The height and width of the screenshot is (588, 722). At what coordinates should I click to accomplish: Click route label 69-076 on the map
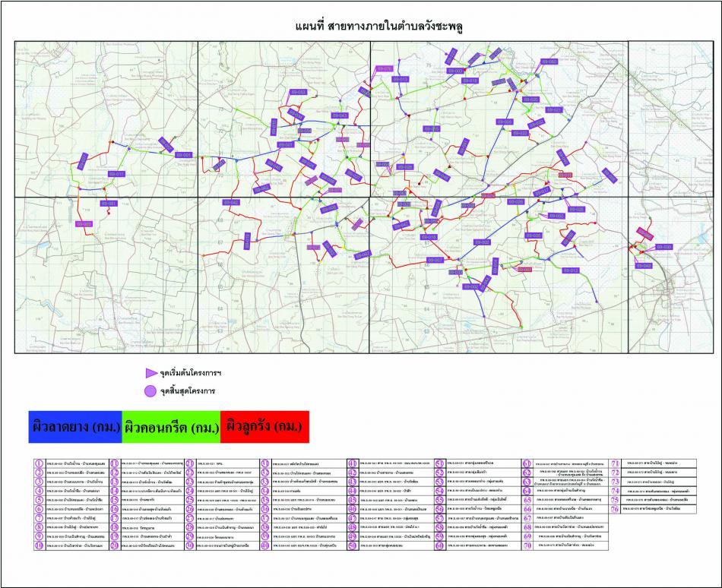(x=384, y=69)
